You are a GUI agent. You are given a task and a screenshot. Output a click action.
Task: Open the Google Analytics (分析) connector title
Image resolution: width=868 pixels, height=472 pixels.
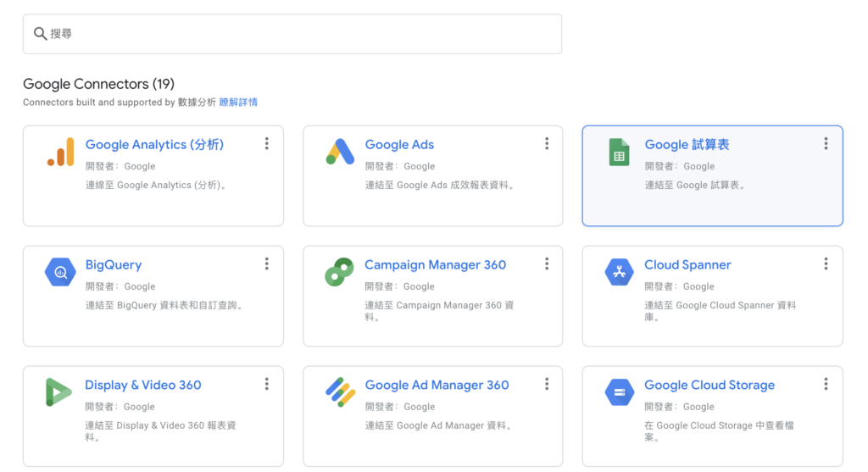154,144
